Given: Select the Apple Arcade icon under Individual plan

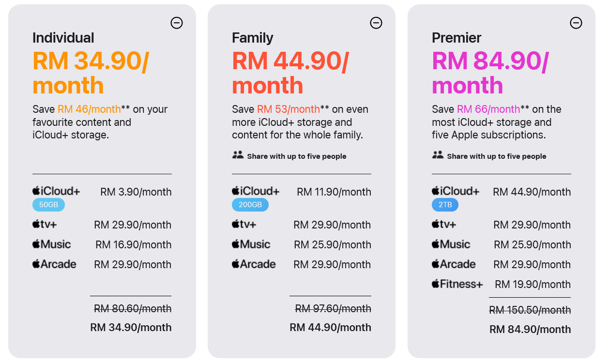Looking at the screenshot, I should [37, 264].
